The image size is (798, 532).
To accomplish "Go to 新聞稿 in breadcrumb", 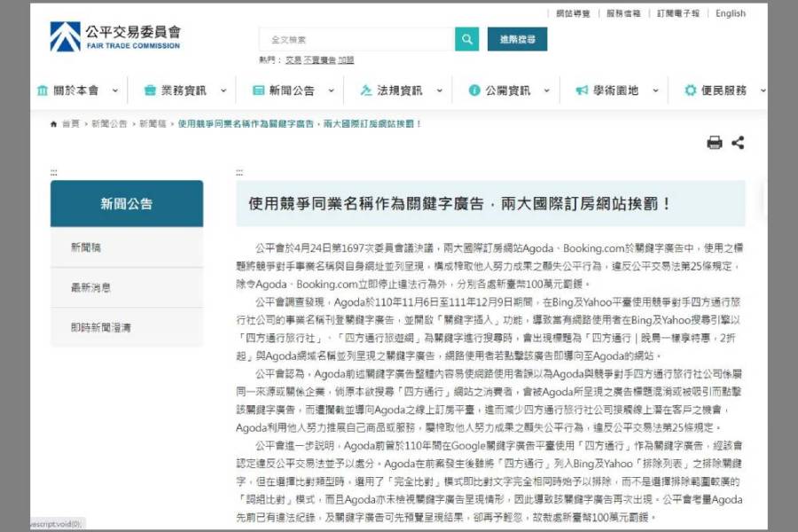I will click(153, 124).
